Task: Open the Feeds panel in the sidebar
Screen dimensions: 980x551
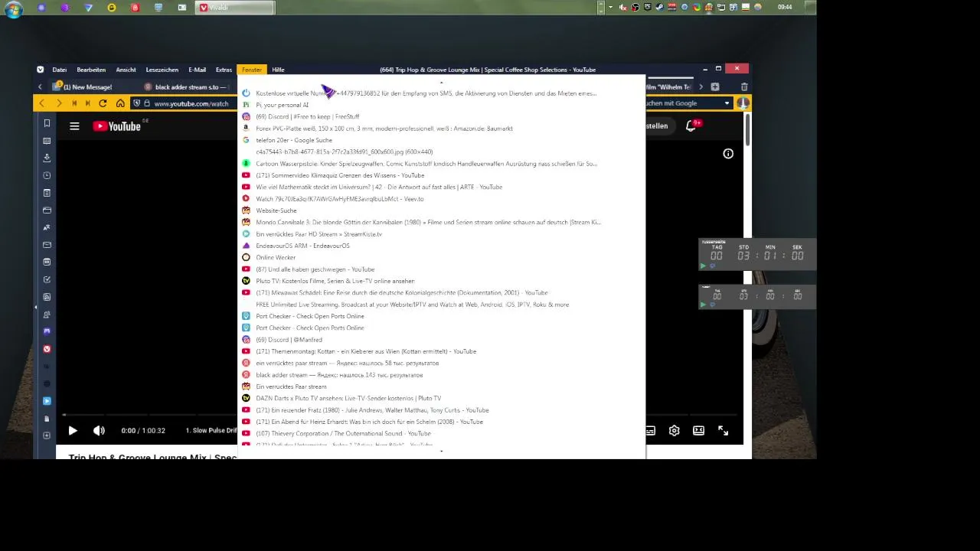Action: tap(47, 297)
